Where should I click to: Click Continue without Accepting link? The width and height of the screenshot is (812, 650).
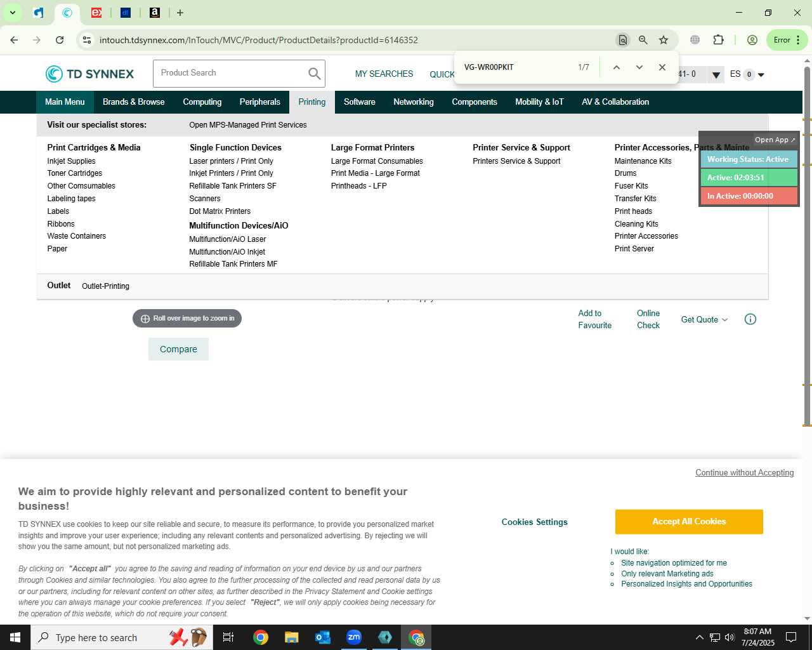coord(745,473)
